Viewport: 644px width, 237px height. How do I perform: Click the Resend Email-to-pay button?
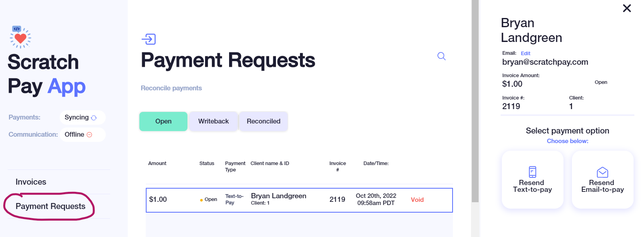click(602, 179)
